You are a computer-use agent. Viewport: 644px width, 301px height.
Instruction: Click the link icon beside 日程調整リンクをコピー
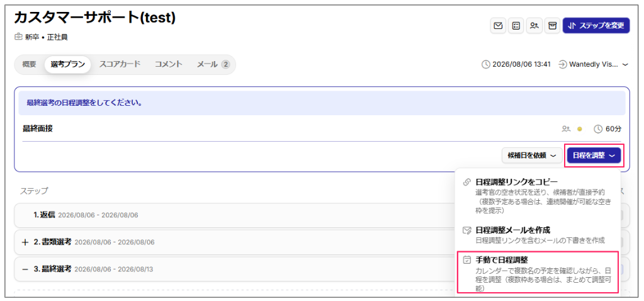click(x=466, y=182)
